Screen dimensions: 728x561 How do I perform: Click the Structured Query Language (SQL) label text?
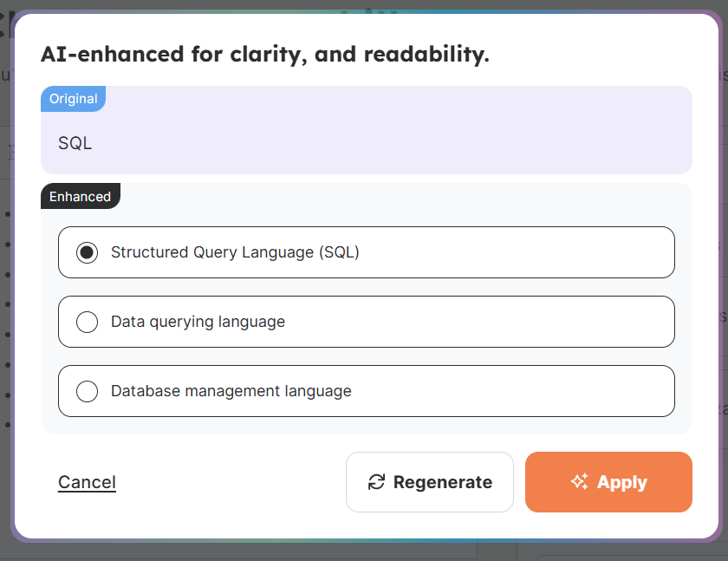point(237,252)
